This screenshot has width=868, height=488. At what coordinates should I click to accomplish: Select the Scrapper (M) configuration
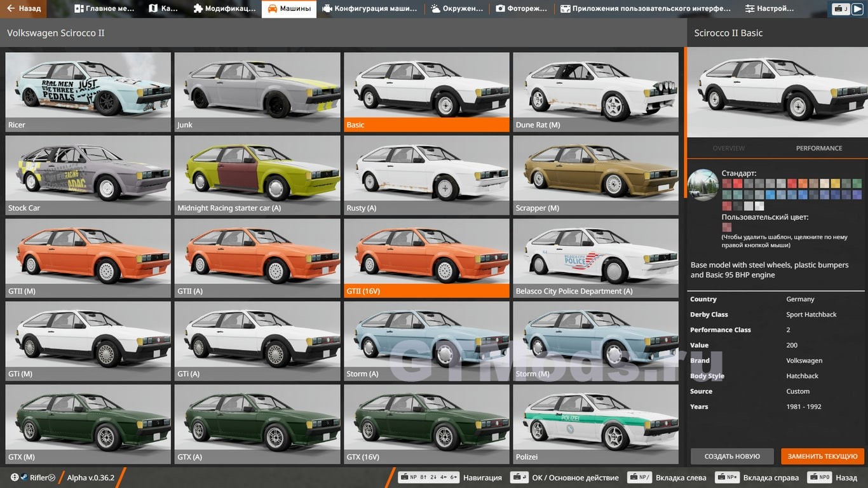596,175
